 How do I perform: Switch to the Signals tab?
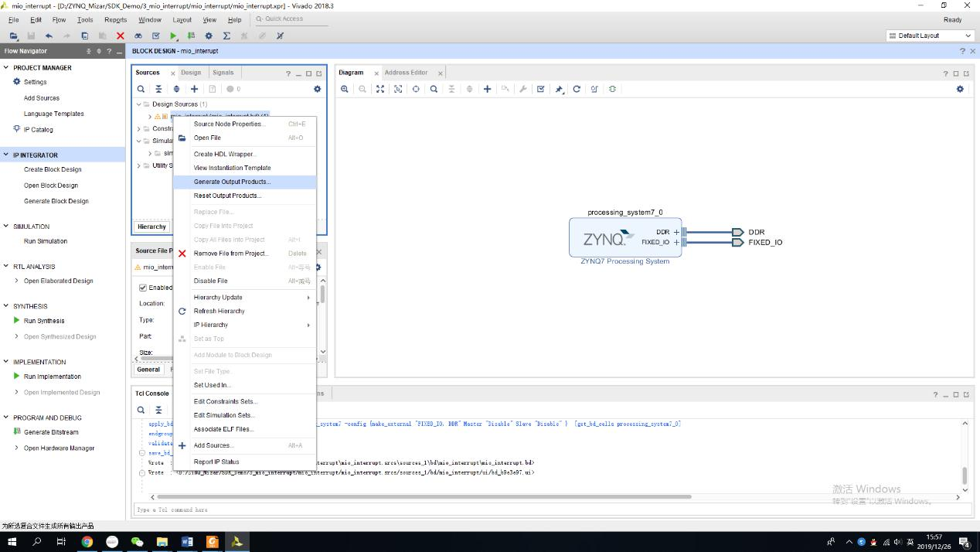click(223, 73)
